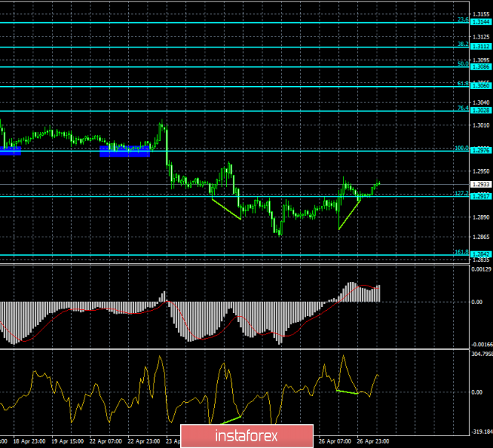Click the 1.3060 Fibonacci price tag
Screen dimensions: 493x448
click(x=481, y=86)
